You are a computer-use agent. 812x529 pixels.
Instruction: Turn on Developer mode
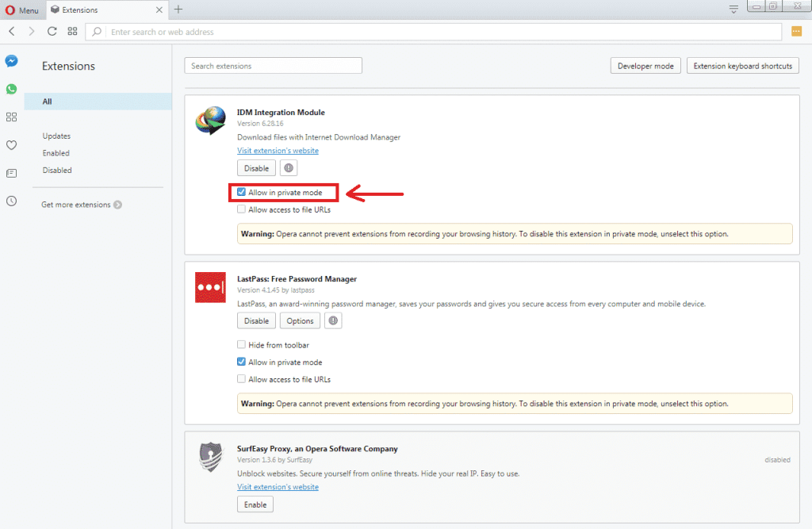(645, 66)
